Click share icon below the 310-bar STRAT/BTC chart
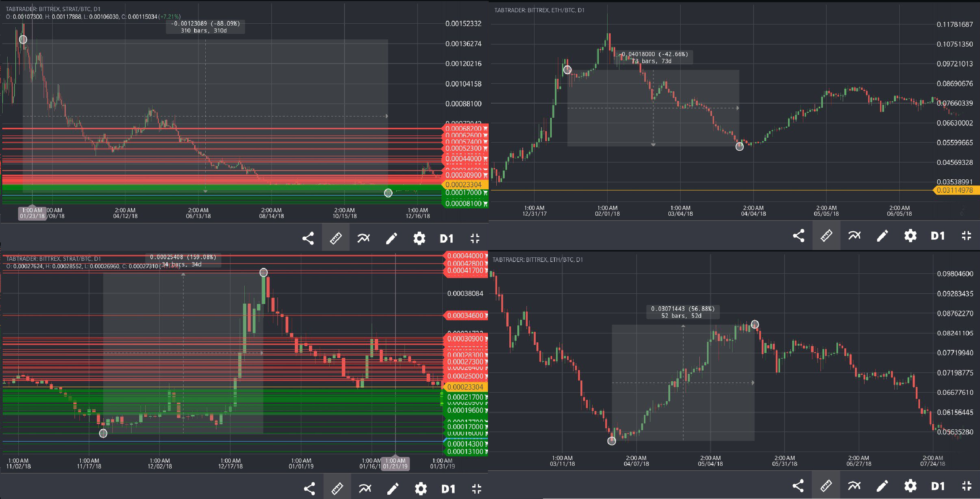Screen dimensions: 980x499 (x=308, y=238)
